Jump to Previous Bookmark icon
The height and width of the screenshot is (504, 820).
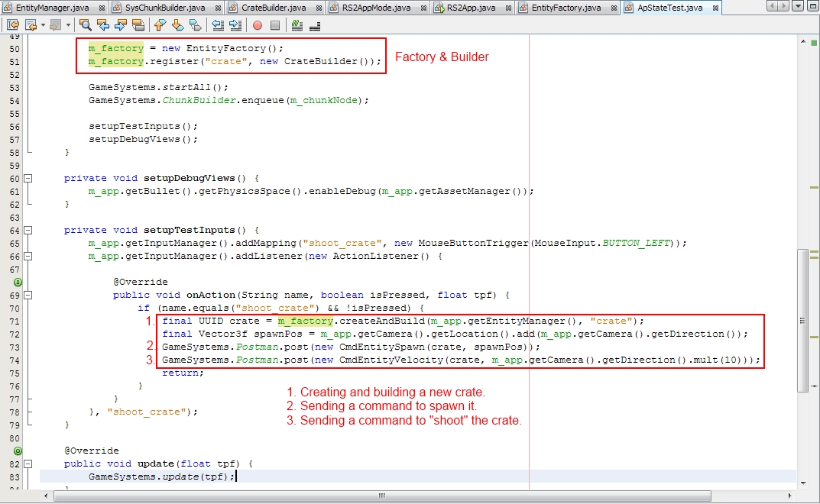click(x=160, y=25)
